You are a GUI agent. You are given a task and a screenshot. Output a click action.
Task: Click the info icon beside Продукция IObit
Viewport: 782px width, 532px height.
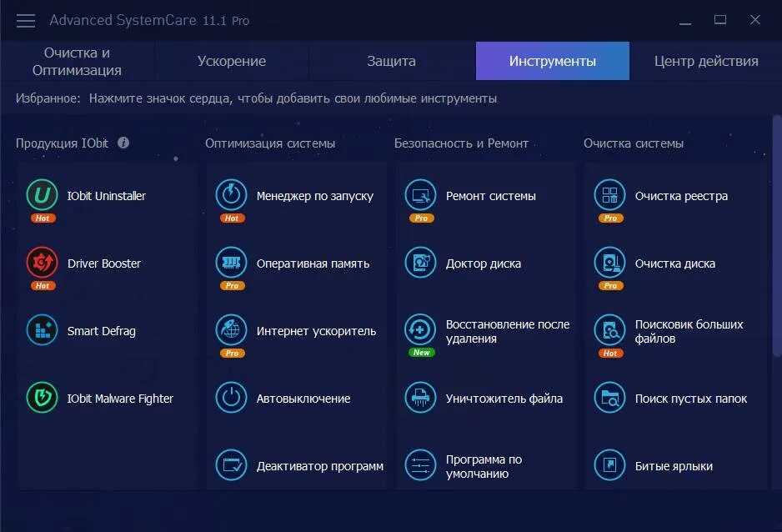click(123, 143)
